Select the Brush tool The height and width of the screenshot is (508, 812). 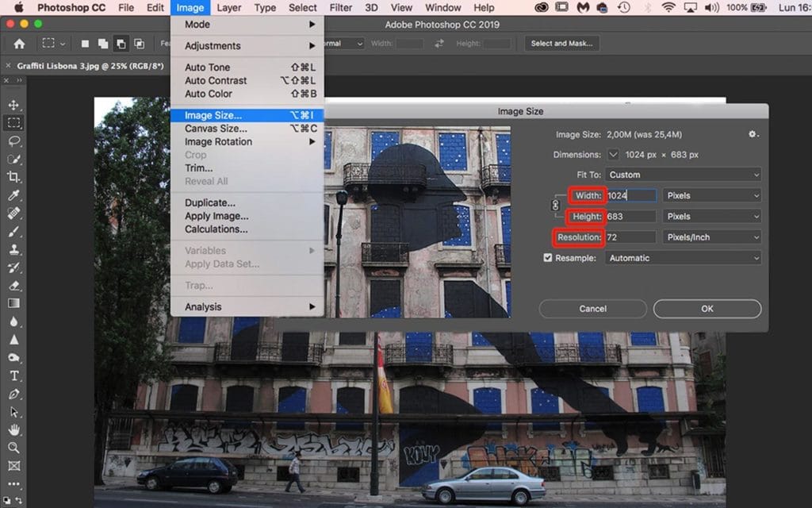pyautogui.click(x=11, y=233)
